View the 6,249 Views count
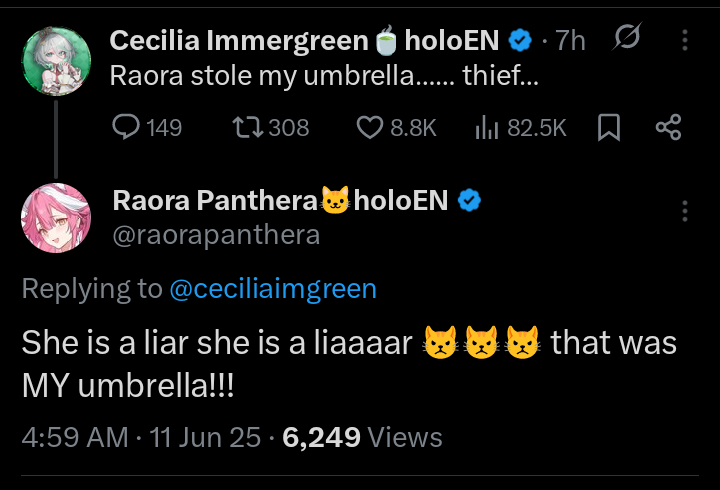This screenshot has height=490, width=720. tap(363, 437)
